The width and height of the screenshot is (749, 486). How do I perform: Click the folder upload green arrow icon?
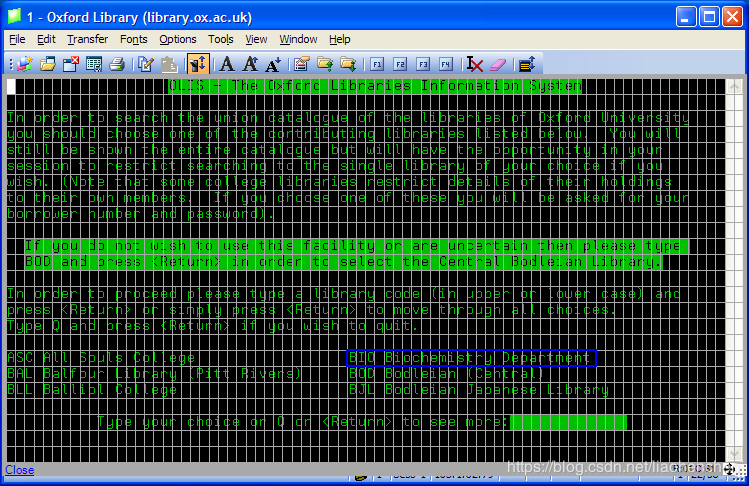pyautogui.click(x=325, y=64)
